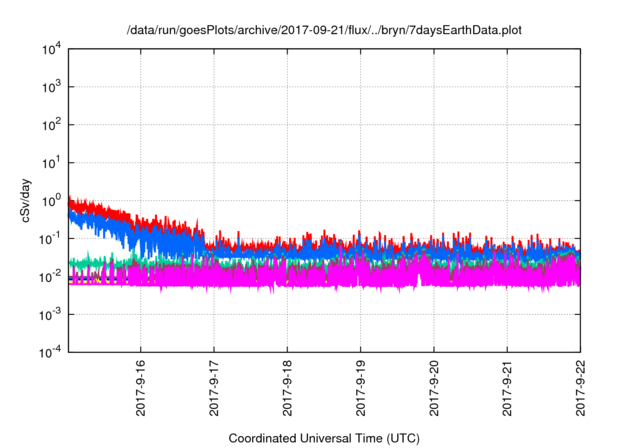This screenshot has height=448, width=640.
Task: Select the 2017-9-22 date tick label
Action: [x=580, y=388]
